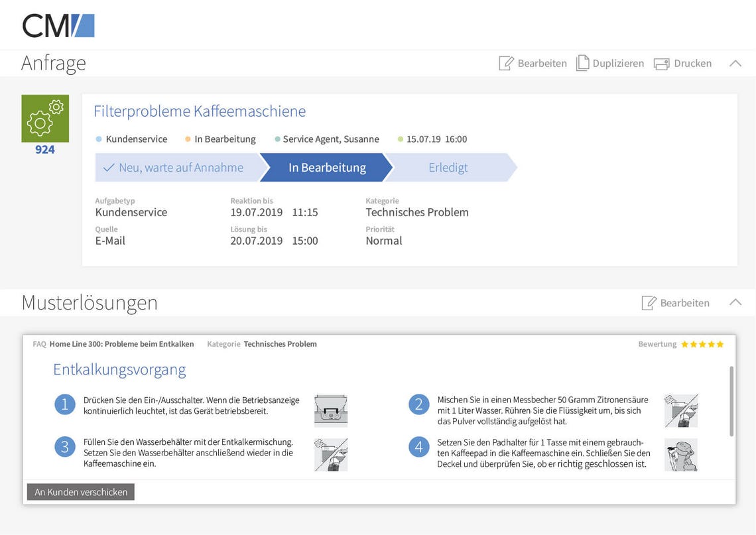
Task: Collapse the Musterlösungen section
Action: (x=735, y=302)
